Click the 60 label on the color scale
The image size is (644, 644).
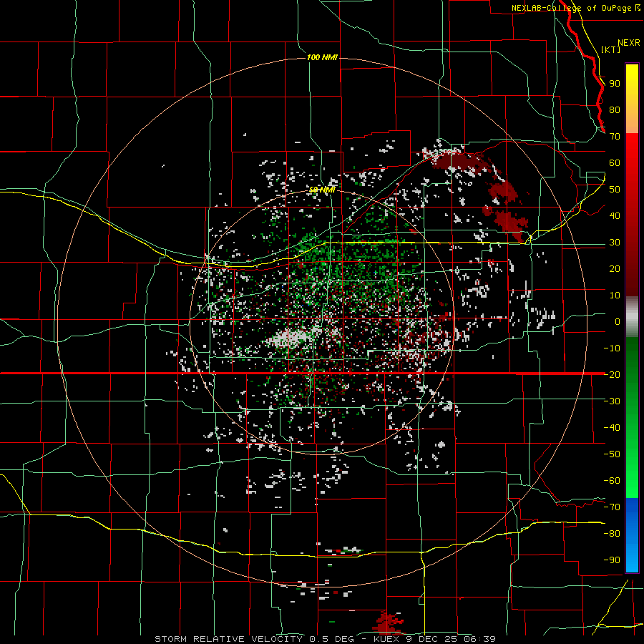click(x=615, y=163)
